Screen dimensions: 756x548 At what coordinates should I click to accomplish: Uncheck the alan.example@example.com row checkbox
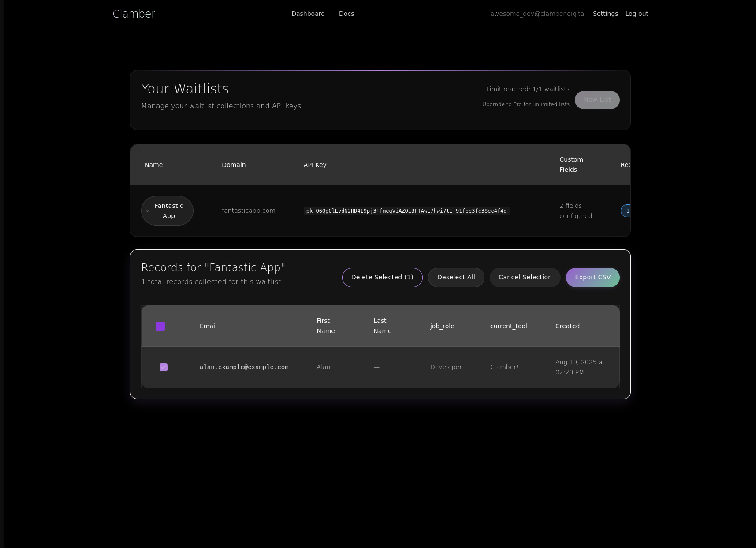coord(164,367)
